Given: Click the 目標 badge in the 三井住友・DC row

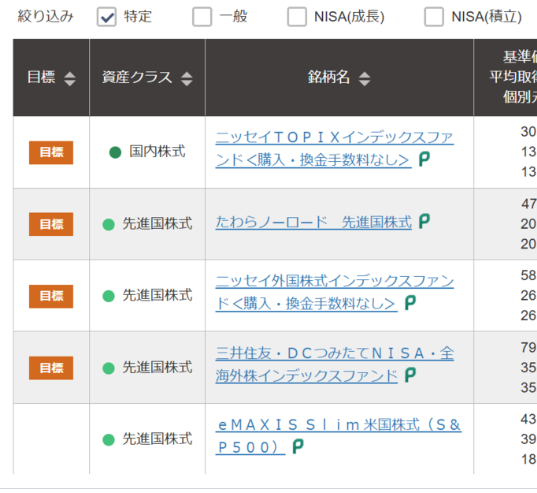Looking at the screenshot, I should point(51,368).
